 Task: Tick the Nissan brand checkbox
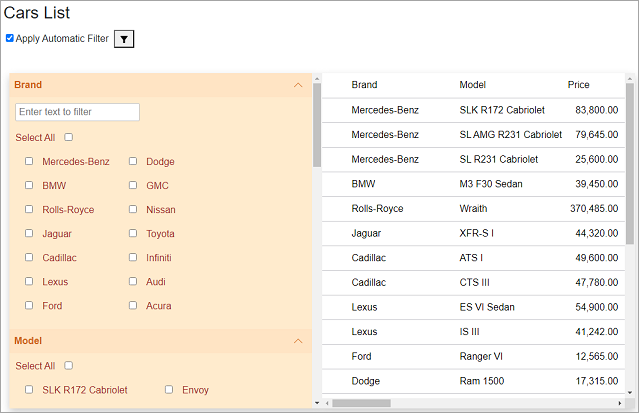click(133, 209)
